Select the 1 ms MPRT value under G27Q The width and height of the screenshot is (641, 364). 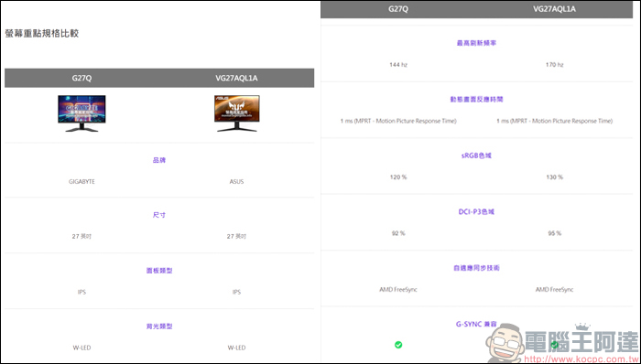pos(398,121)
